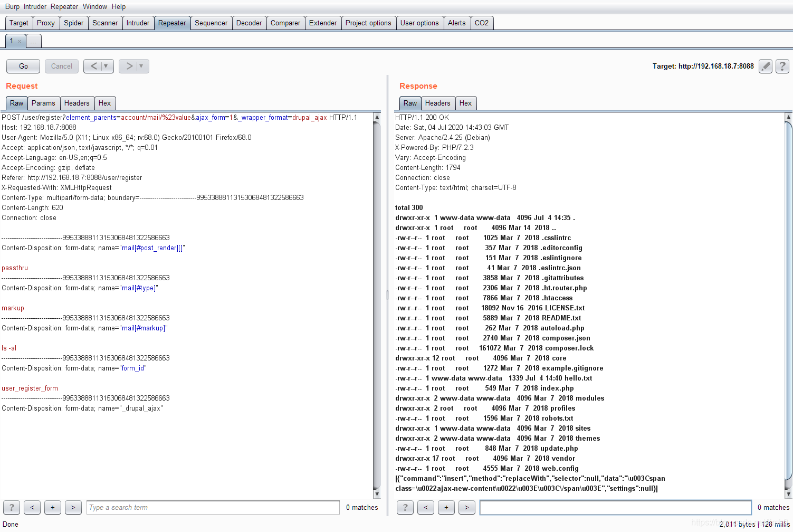Open request search options plus button

coord(53,507)
